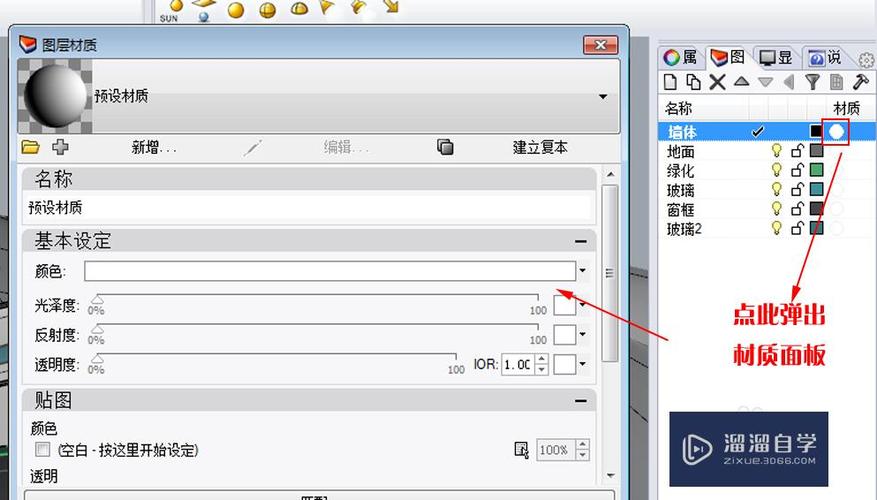Viewport: 877px width, 500px height.
Task: Click the material circle of 墙体 layer
Action: (x=836, y=132)
